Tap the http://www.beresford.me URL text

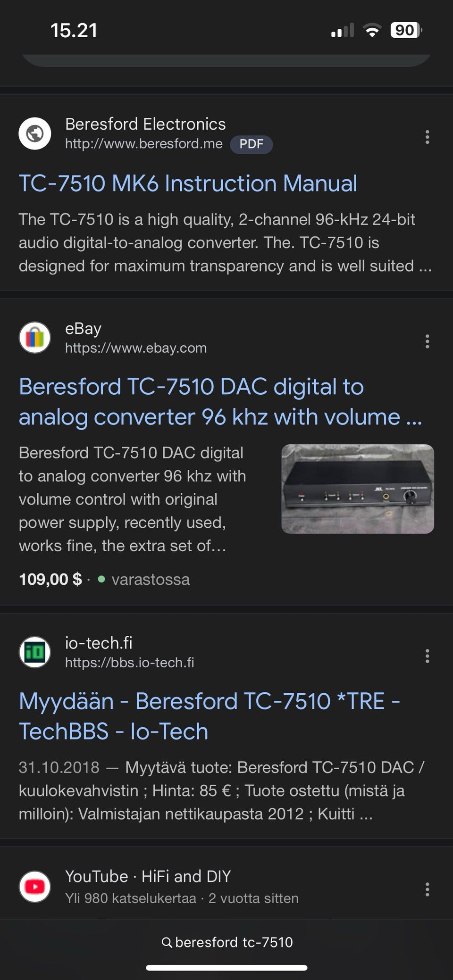[x=143, y=144]
